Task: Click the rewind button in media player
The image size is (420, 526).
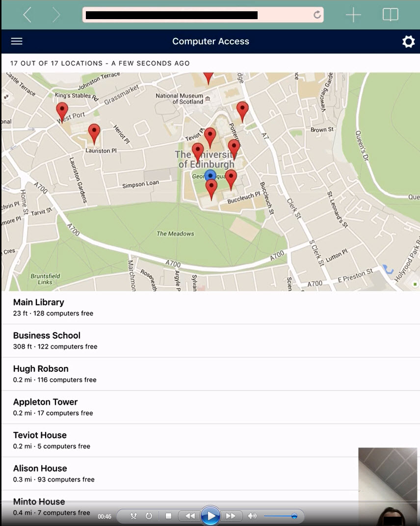Action: [189, 516]
